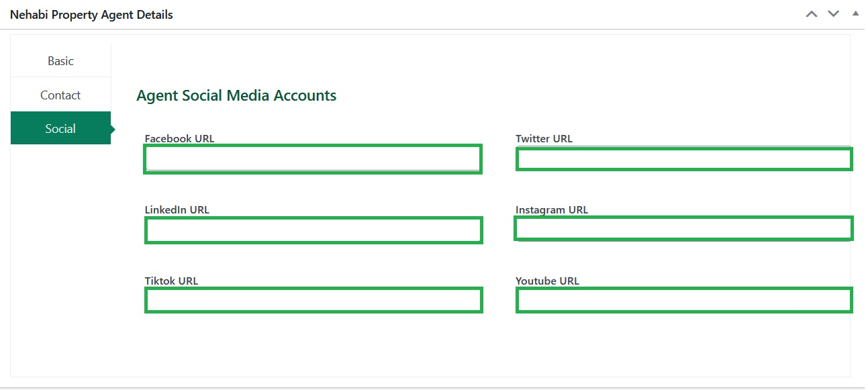868x390 pixels.
Task: Select the Social tab
Action: (x=60, y=128)
